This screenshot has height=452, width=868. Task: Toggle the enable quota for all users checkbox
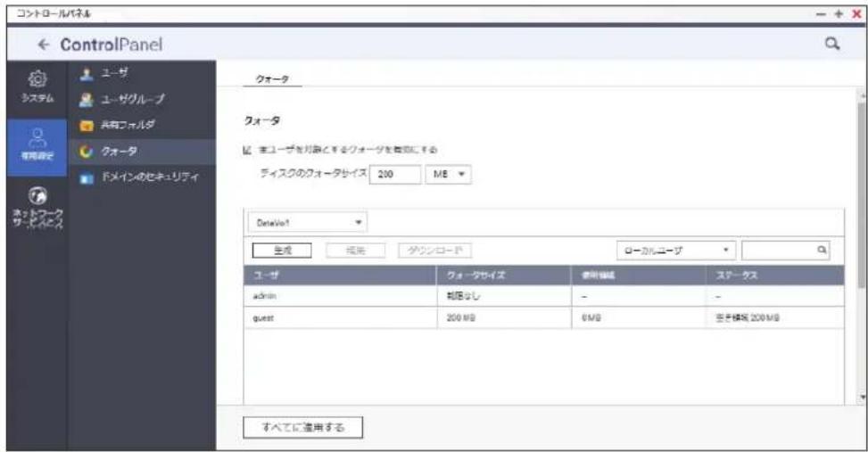click(x=247, y=150)
